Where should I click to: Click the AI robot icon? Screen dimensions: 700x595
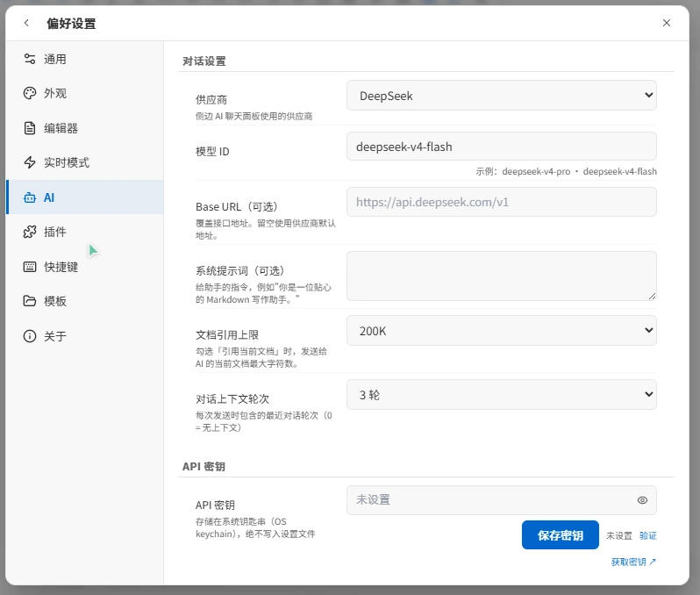click(30, 197)
